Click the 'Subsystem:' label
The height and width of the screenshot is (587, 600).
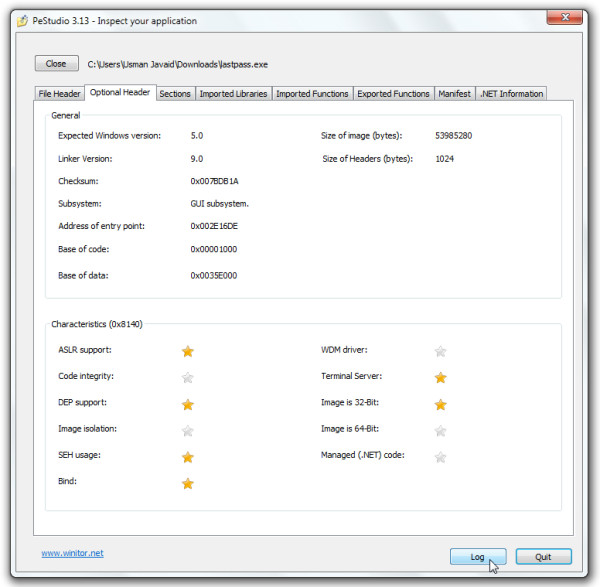click(x=80, y=204)
